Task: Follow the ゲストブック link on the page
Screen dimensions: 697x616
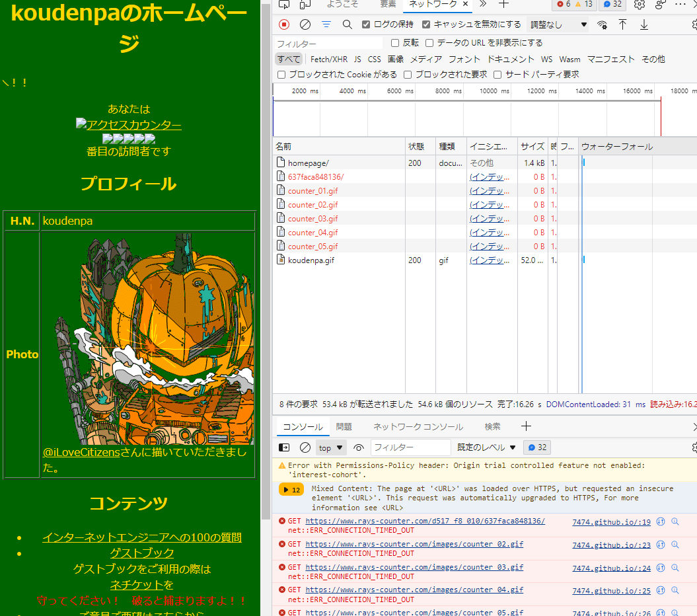Action: pos(141,553)
